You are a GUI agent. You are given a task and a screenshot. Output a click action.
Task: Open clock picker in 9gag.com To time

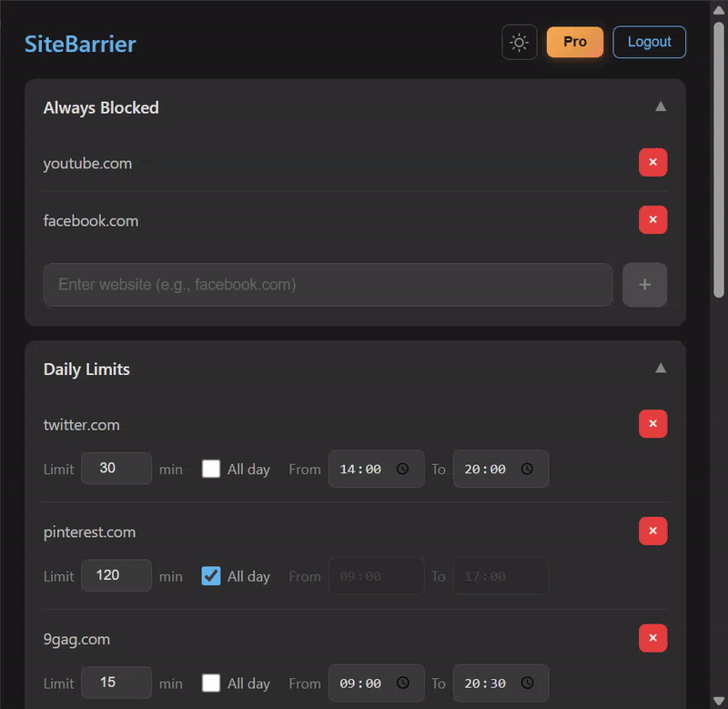tap(527, 684)
